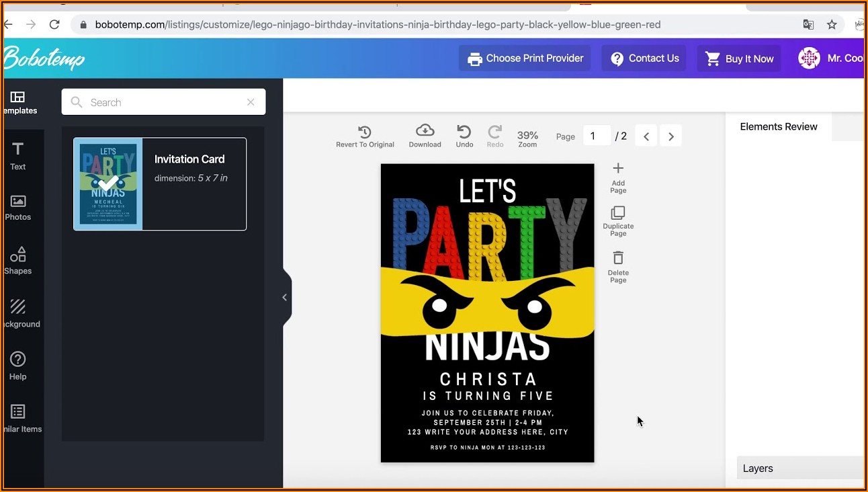
Task: Click the template Search field
Action: click(x=163, y=102)
